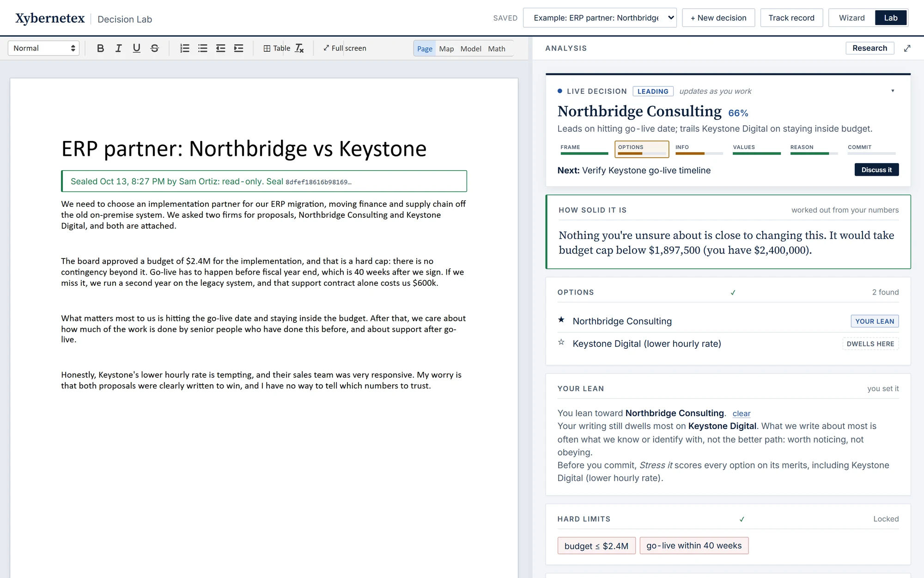The width and height of the screenshot is (924, 578).
Task: Insert a numbered list
Action: (x=184, y=48)
